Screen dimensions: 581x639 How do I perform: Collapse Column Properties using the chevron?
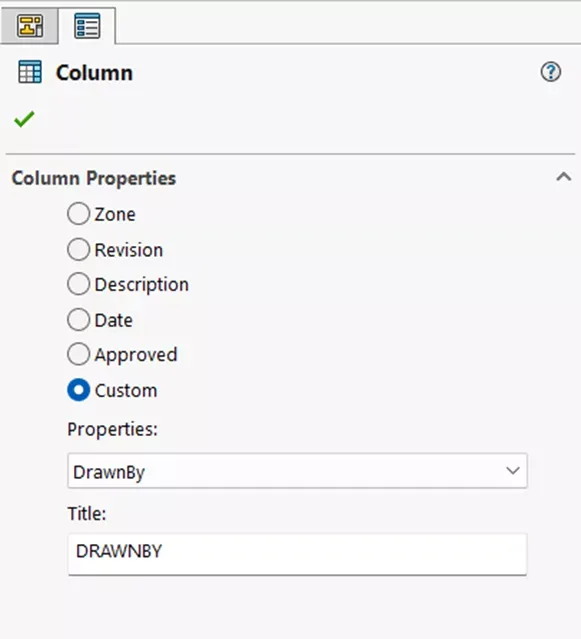point(563,177)
